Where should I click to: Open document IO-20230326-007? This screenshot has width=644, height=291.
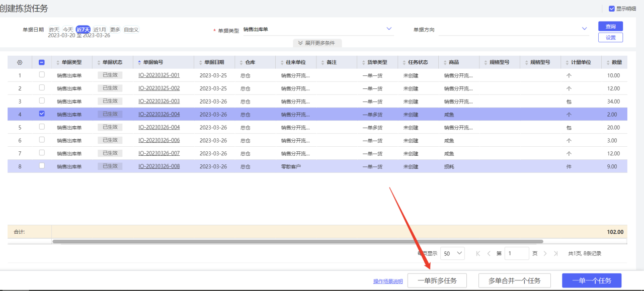coord(159,153)
